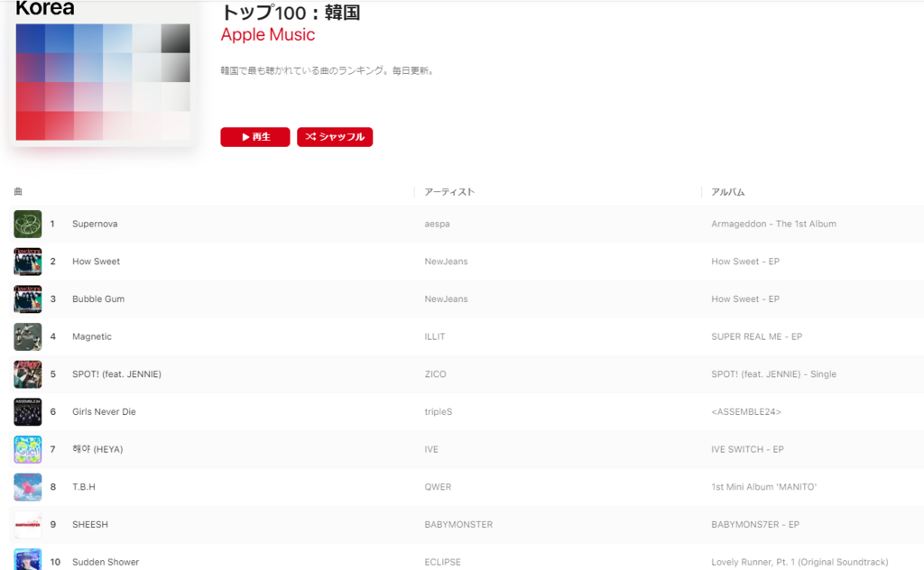Open artist aespa
This screenshot has width=924, height=570.
point(438,224)
